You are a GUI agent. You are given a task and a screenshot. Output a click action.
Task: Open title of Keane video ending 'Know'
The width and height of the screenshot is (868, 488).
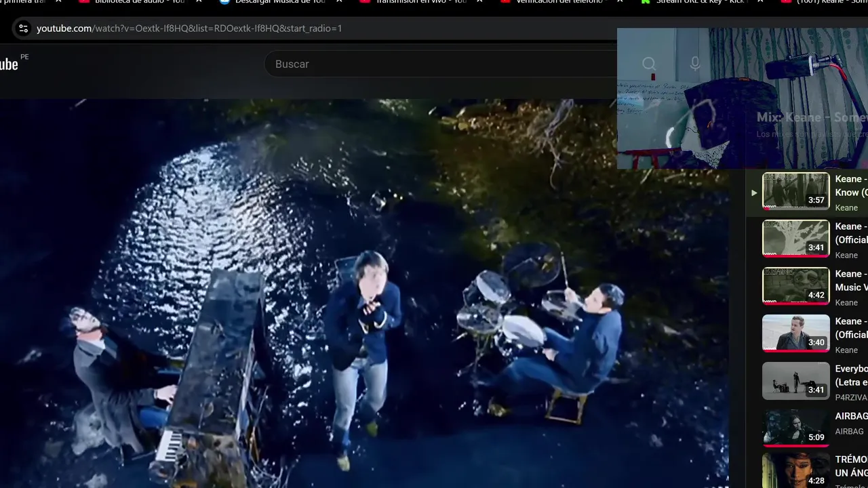851,186
